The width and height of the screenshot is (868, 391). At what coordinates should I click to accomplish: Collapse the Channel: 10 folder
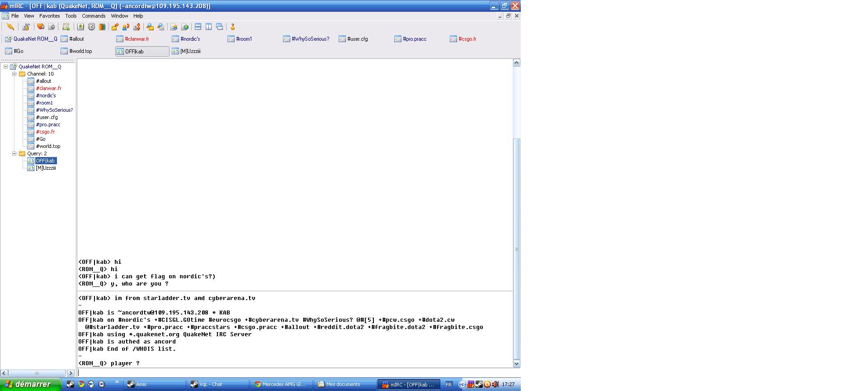(x=14, y=74)
